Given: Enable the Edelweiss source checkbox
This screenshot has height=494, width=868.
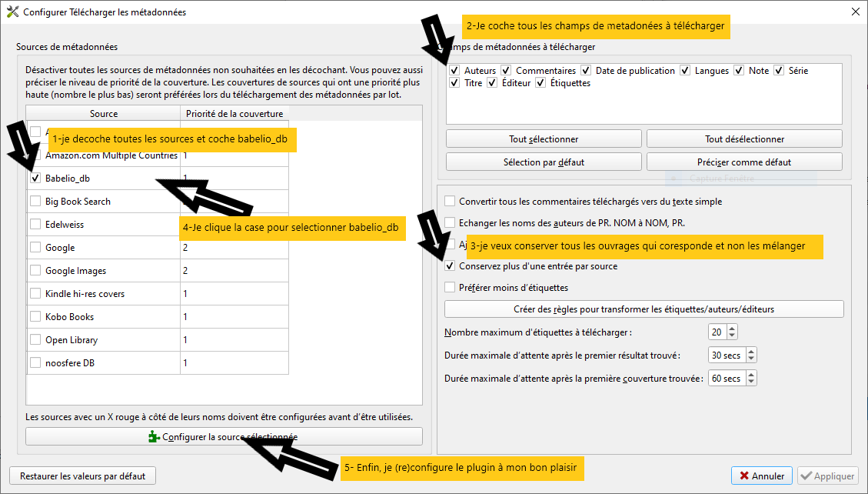Looking at the screenshot, I should 35,224.
